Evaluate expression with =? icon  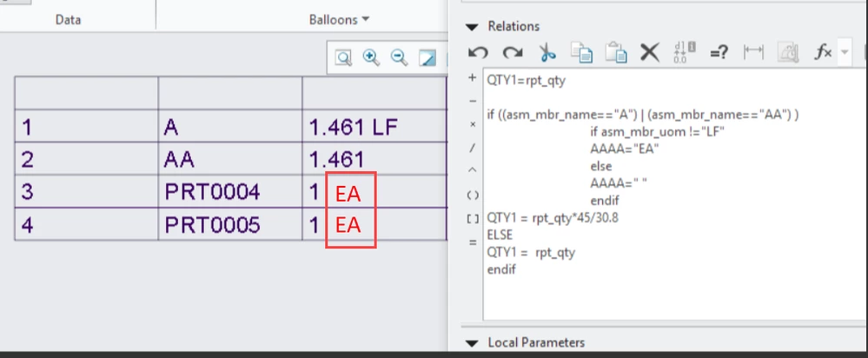coord(719,53)
